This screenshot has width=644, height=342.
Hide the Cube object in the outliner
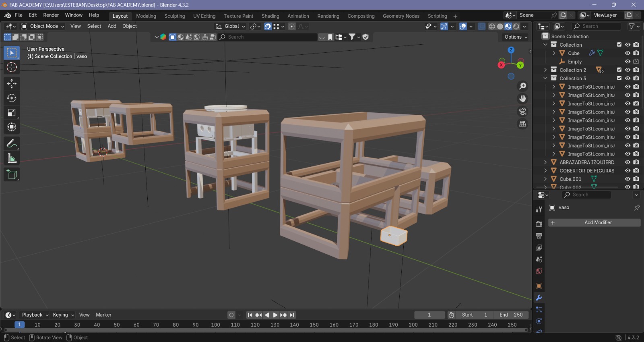pyautogui.click(x=627, y=53)
